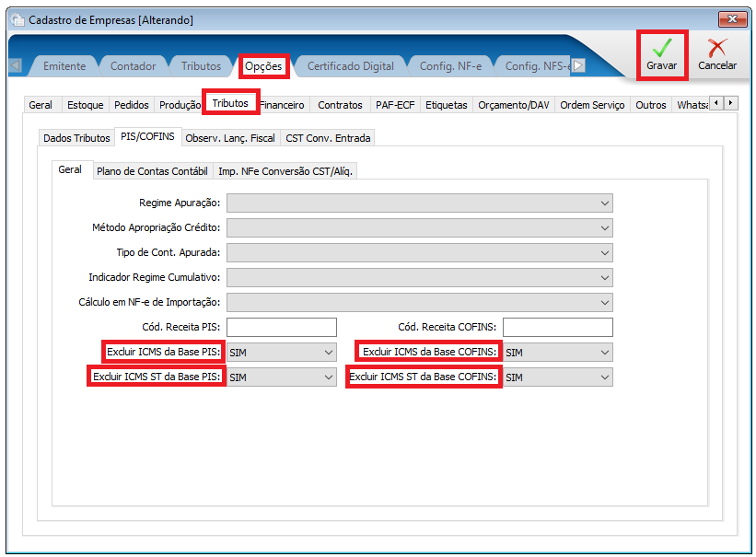Click the green Gravar checkmark icon
Image resolution: width=756 pixels, height=557 pixels.
click(x=661, y=48)
